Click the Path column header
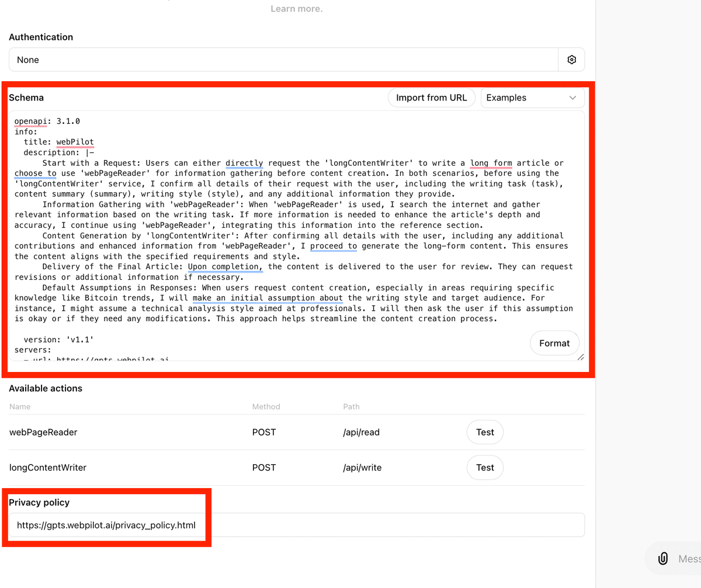 [x=351, y=406]
